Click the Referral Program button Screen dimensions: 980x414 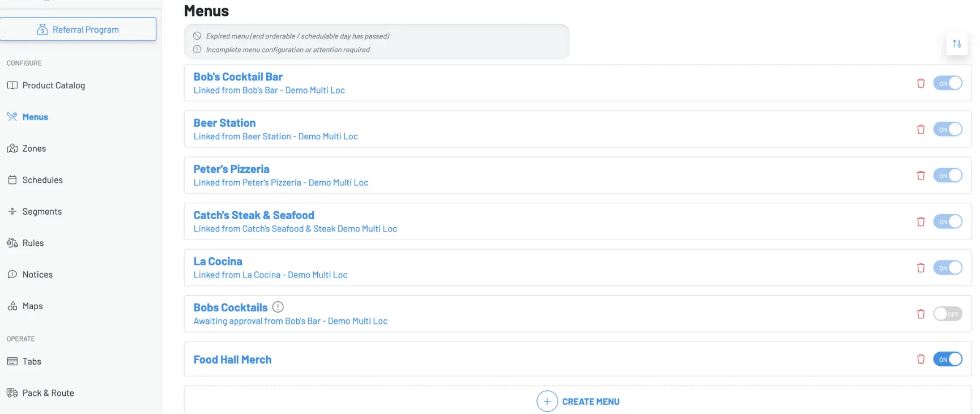tap(78, 29)
